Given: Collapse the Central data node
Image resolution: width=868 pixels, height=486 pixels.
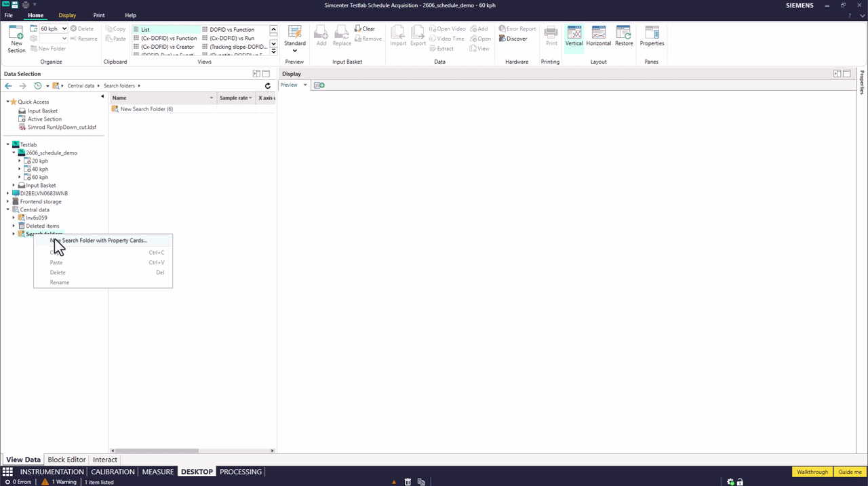Looking at the screenshot, I should (x=8, y=210).
